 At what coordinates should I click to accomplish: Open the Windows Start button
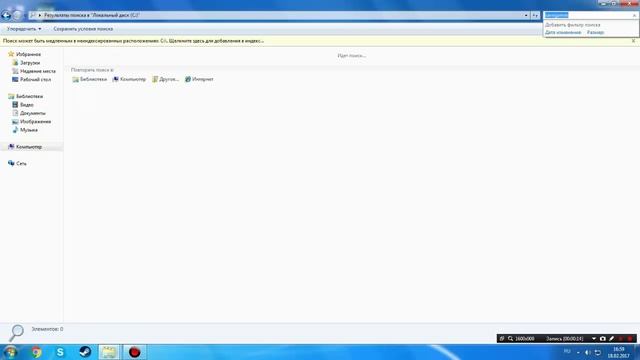[10, 352]
